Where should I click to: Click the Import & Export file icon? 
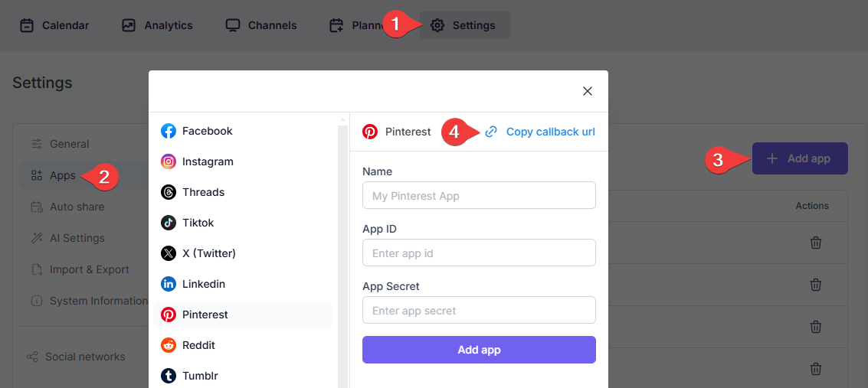(x=37, y=269)
